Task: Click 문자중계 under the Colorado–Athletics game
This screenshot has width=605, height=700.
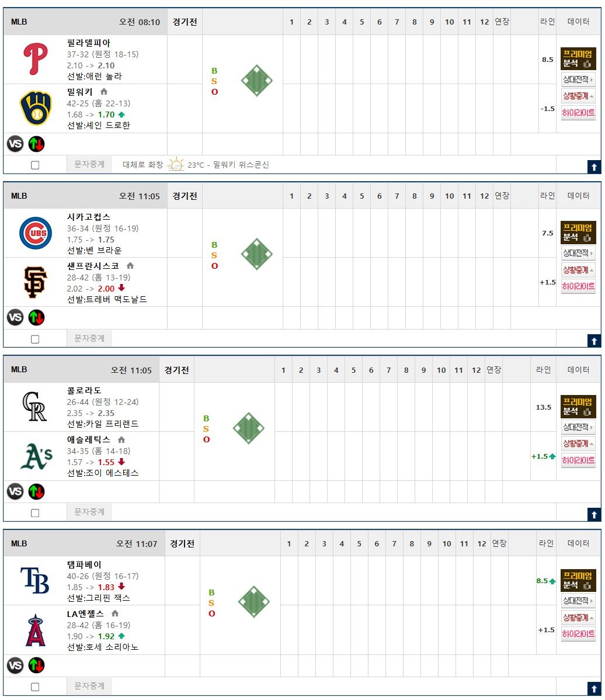Action: (x=89, y=512)
